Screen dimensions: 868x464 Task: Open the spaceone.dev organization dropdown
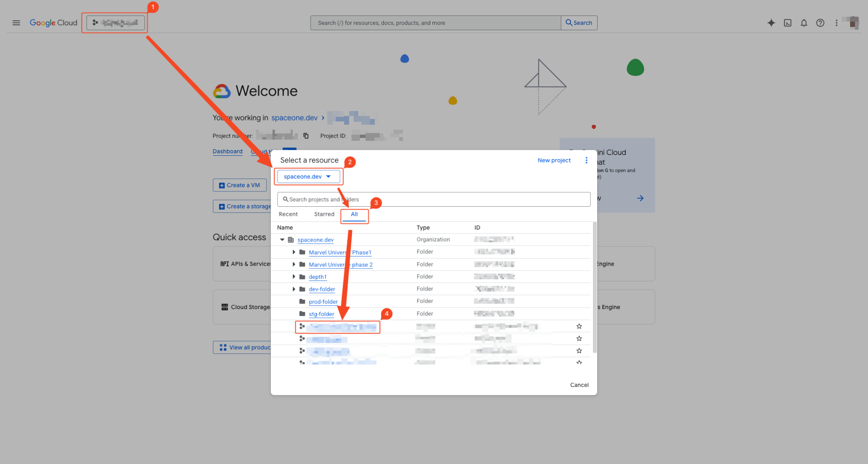point(309,176)
